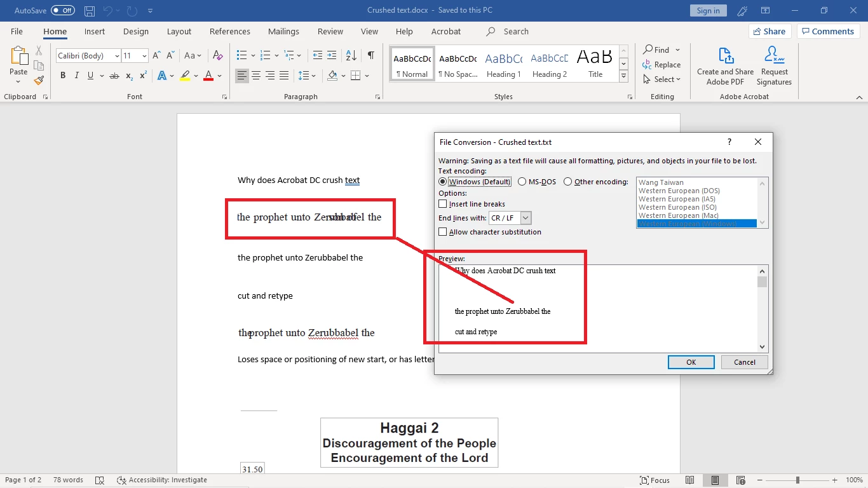Apply Superscript formatting
This screenshot has height=488, width=868.
pos(143,76)
